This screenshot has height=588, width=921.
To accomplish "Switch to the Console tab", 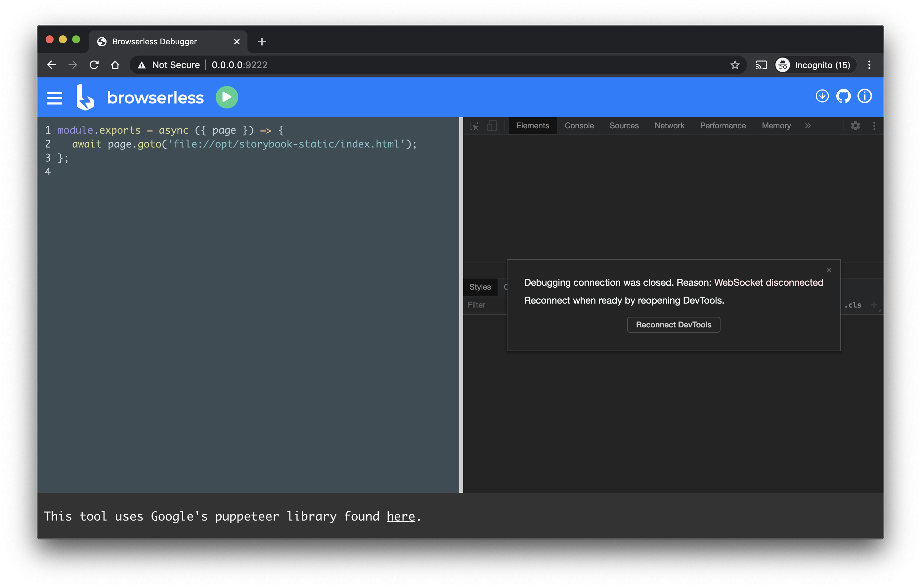I will 579,126.
